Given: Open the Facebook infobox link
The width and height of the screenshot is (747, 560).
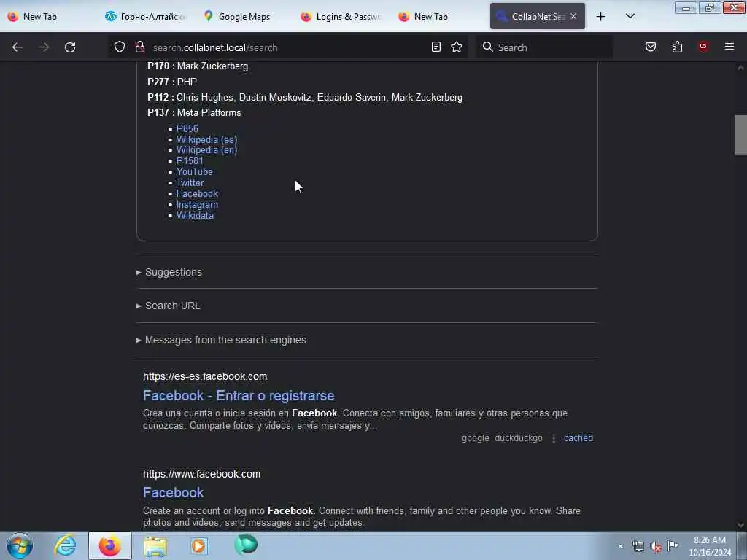Looking at the screenshot, I should [197, 194].
